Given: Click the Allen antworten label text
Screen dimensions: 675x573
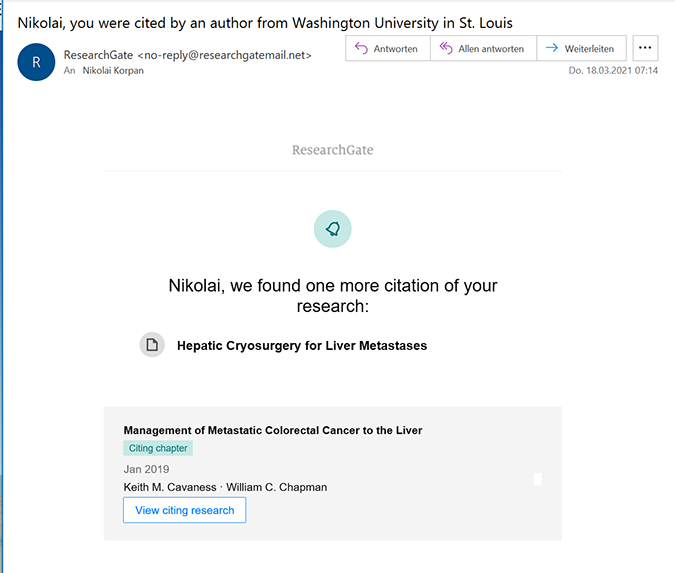Looking at the screenshot, I should (491, 48).
